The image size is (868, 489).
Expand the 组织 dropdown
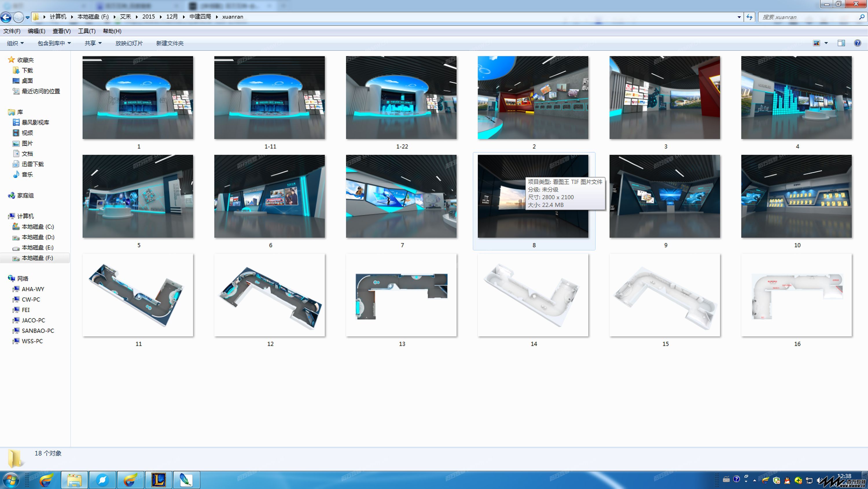pos(16,43)
